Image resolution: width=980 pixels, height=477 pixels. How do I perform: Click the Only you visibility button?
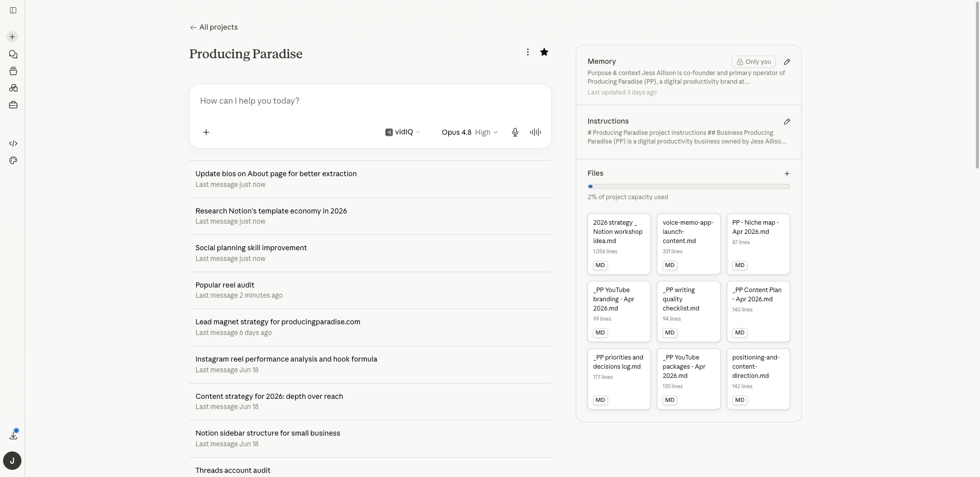(x=753, y=62)
